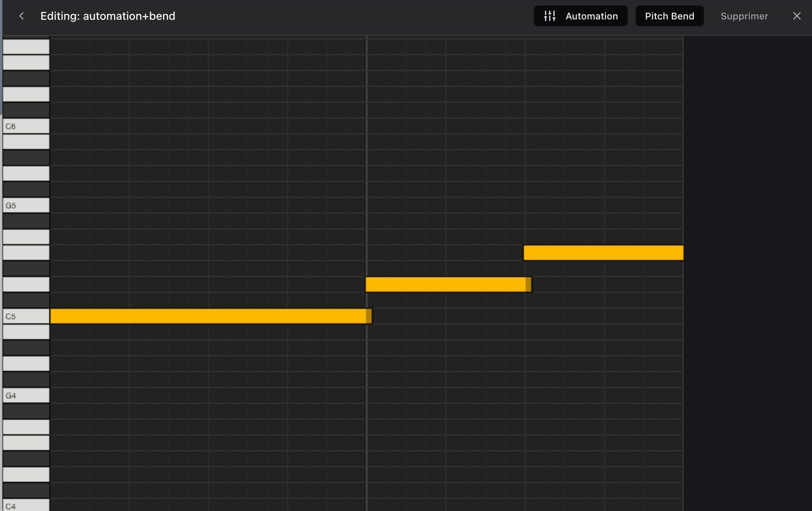Toggle the Automation mode button

tap(581, 16)
